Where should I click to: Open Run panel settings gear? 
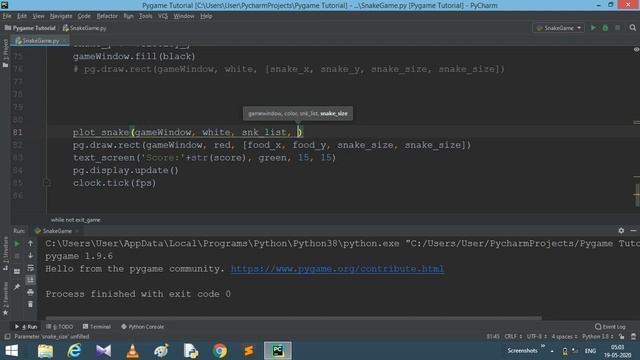[621, 231]
